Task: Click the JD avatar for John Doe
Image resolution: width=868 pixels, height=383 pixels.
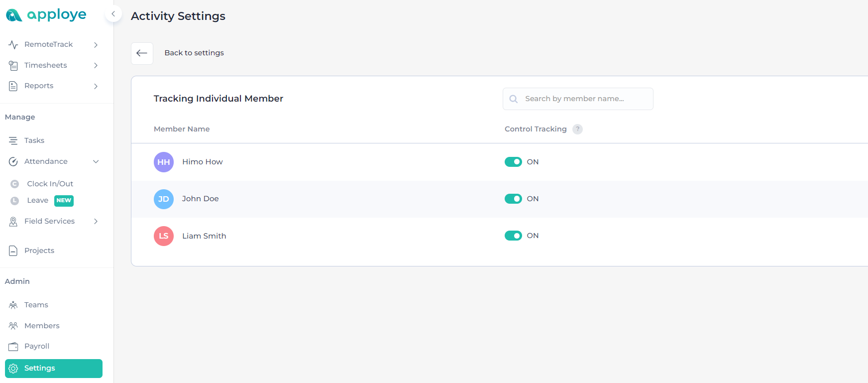Action: click(x=164, y=199)
